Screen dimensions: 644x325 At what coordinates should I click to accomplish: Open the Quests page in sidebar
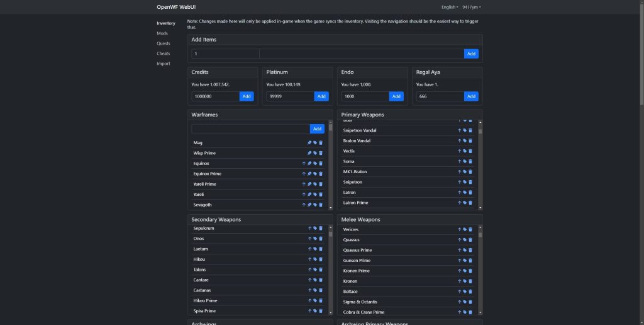[164, 43]
